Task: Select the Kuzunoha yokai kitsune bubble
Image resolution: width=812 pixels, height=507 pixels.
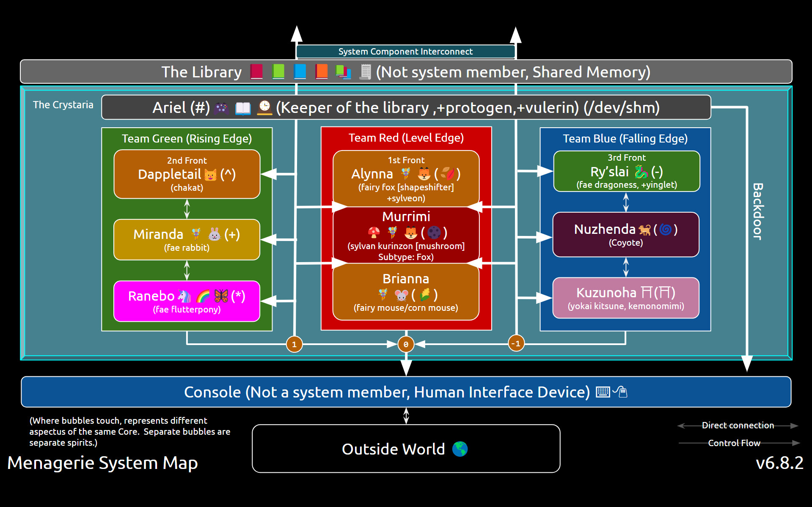Action: pyautogui.click(x=626, y=298)
